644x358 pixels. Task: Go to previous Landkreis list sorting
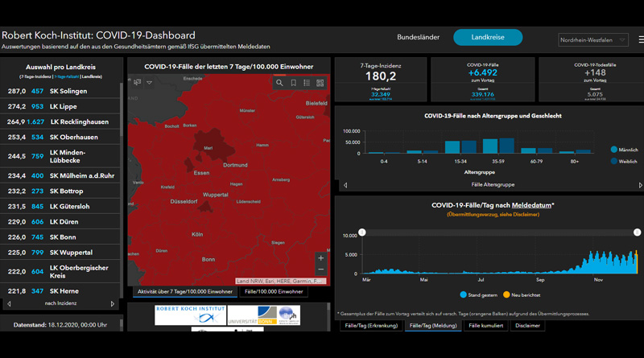pyautogui.click(x=9, y=304)
